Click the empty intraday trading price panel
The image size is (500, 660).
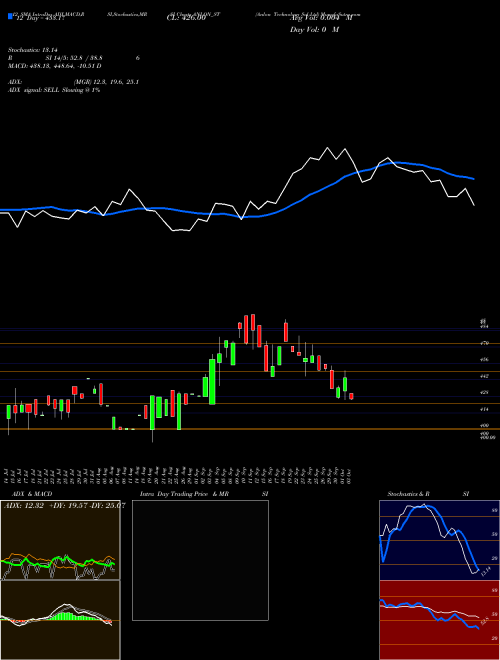pos(200,560)
